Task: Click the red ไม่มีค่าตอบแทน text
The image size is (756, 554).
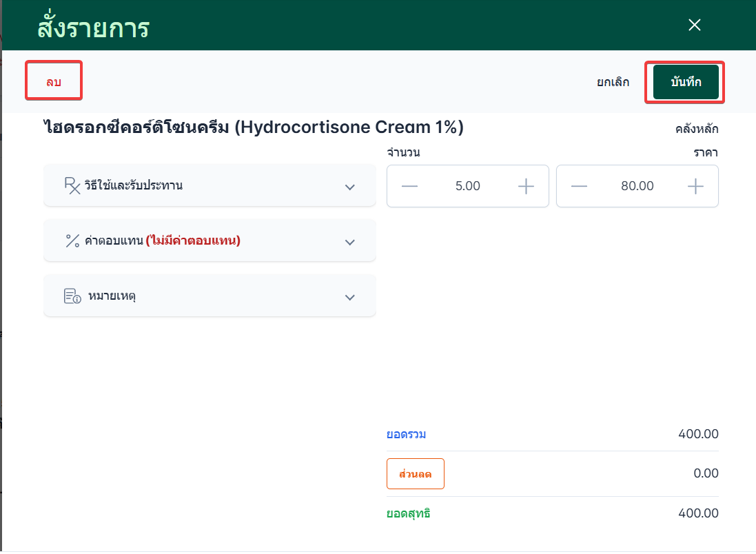Action: [193, 240]
